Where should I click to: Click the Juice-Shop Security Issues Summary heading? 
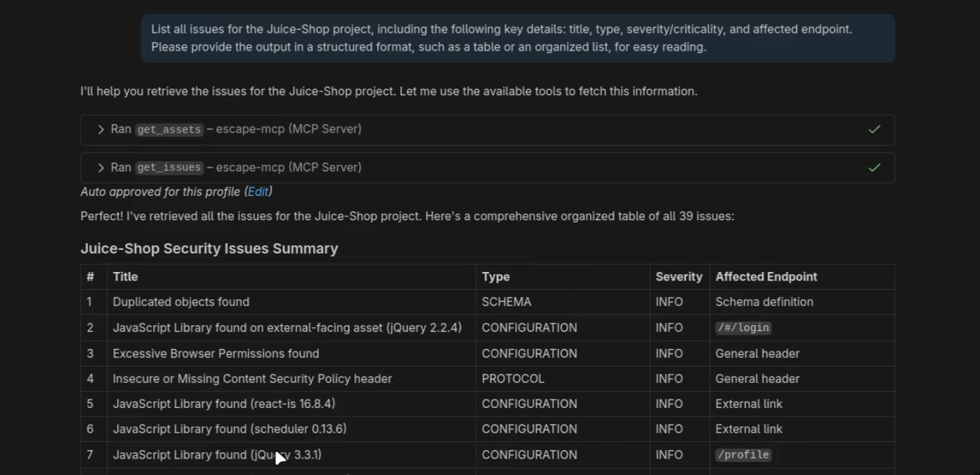coord(209,248)
